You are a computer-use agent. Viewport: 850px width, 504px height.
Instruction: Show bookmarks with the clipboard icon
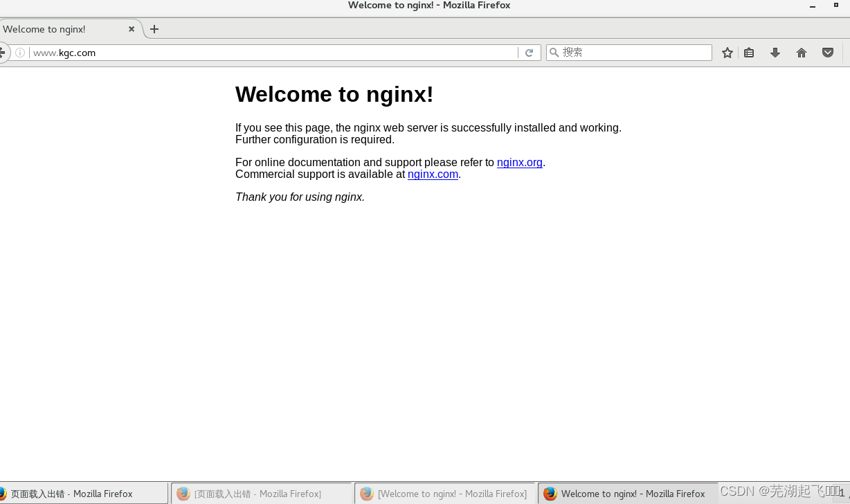coord(748,52)
